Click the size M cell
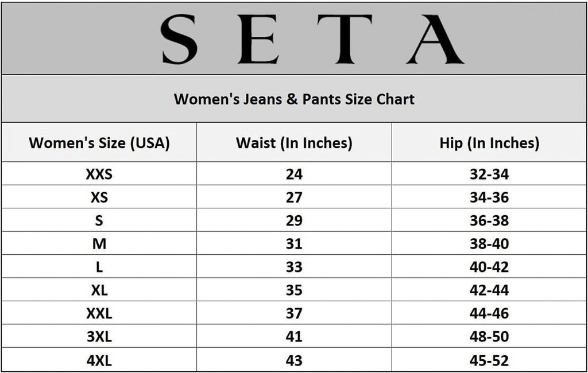 click(99, 244)
